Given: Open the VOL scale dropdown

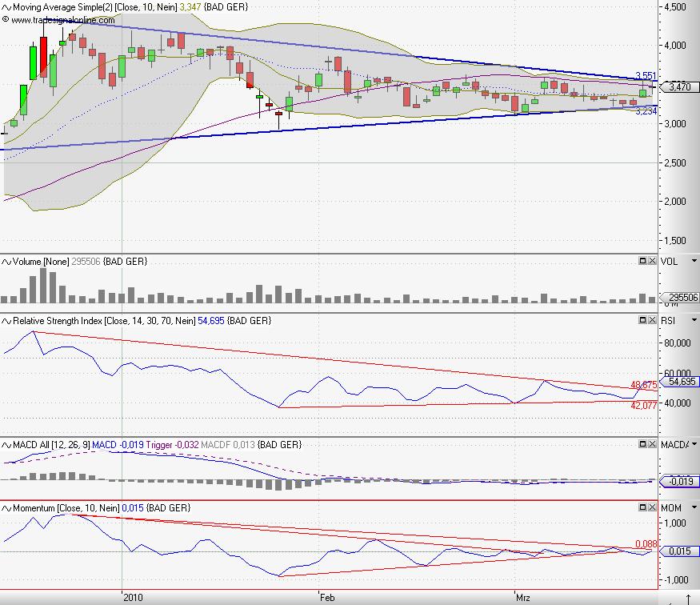Looking at the screenshot, I should [693, 261].
